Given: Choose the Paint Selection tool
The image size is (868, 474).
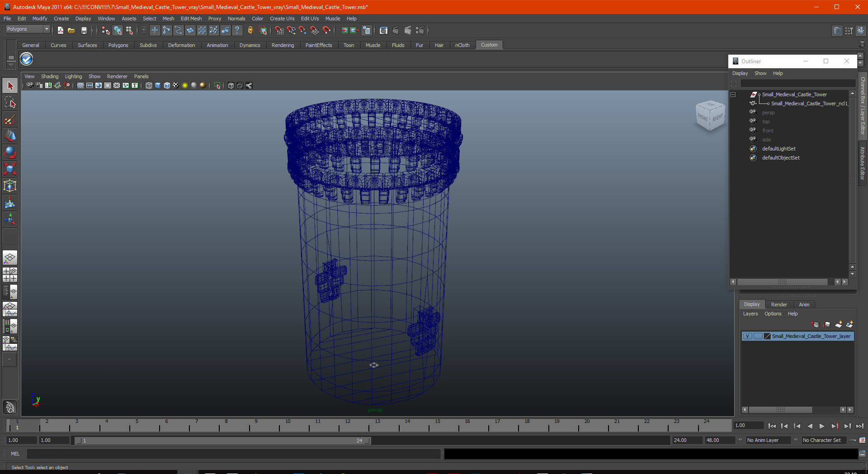Looking at the screenshot, I should 10,119.
